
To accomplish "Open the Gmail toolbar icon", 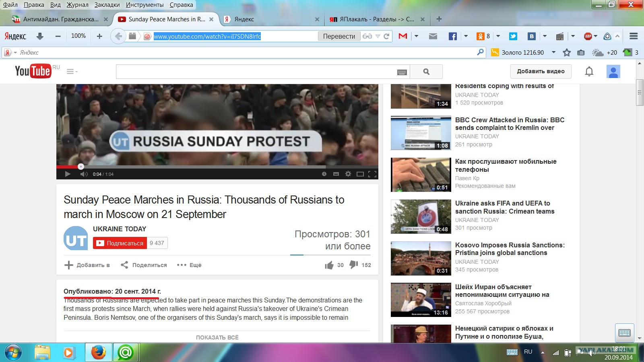I will click(402, 36).
